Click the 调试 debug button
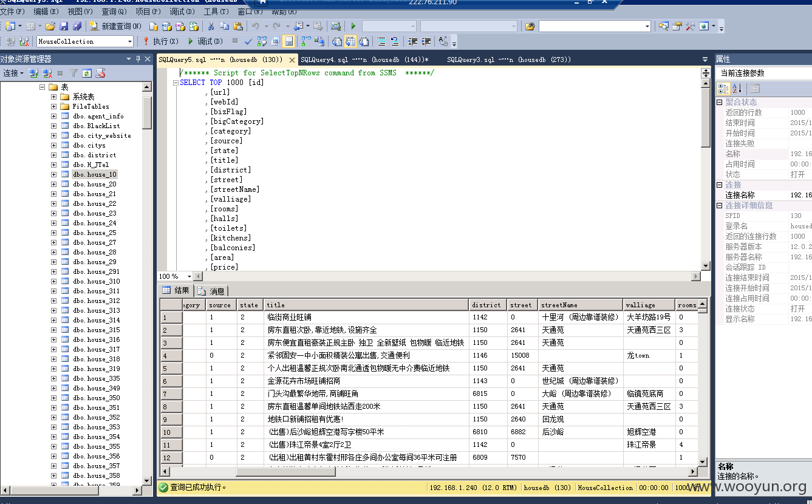The width and height of the screenshot is (812, 504). [205, 41]
